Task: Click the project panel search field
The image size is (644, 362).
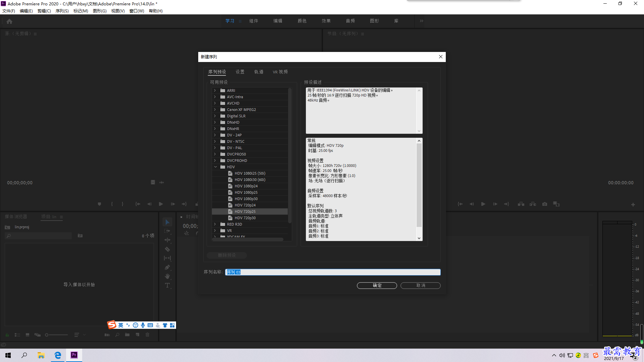Action: [x=39, y=236]
